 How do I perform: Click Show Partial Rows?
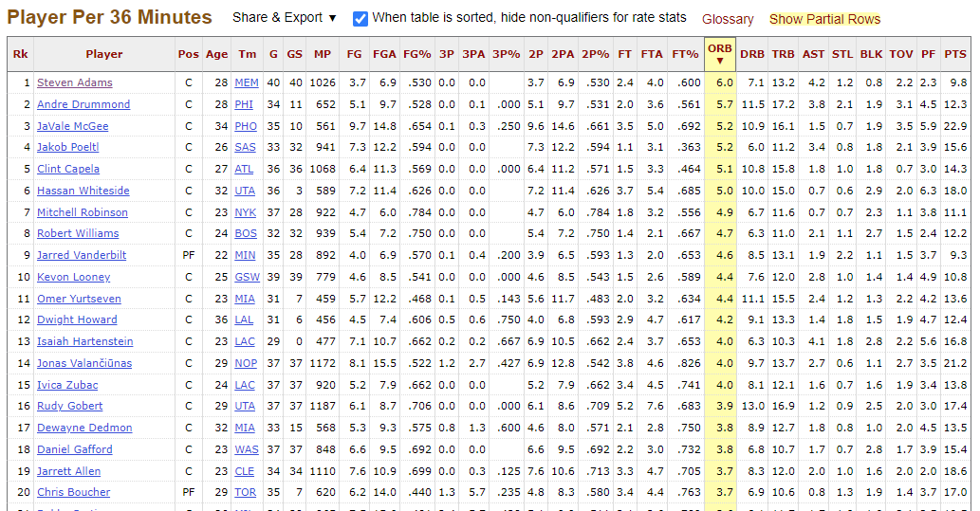[x=824, y=19]
